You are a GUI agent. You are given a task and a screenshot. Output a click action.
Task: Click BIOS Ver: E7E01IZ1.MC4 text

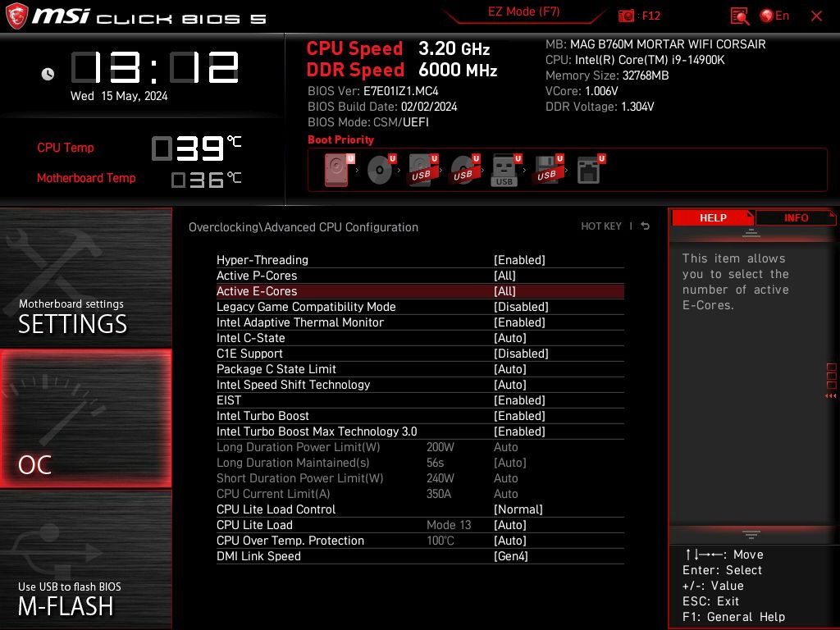click(x=373, y=91)
